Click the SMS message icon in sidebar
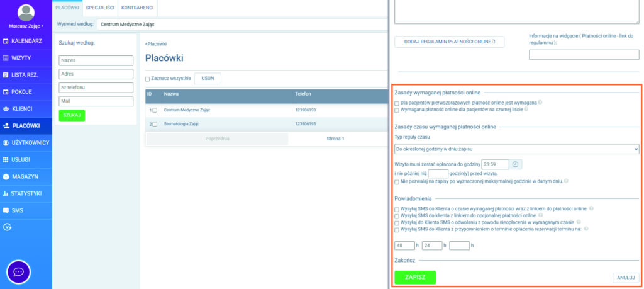Viewport: 644px width, 289px height. click(6, 210)
